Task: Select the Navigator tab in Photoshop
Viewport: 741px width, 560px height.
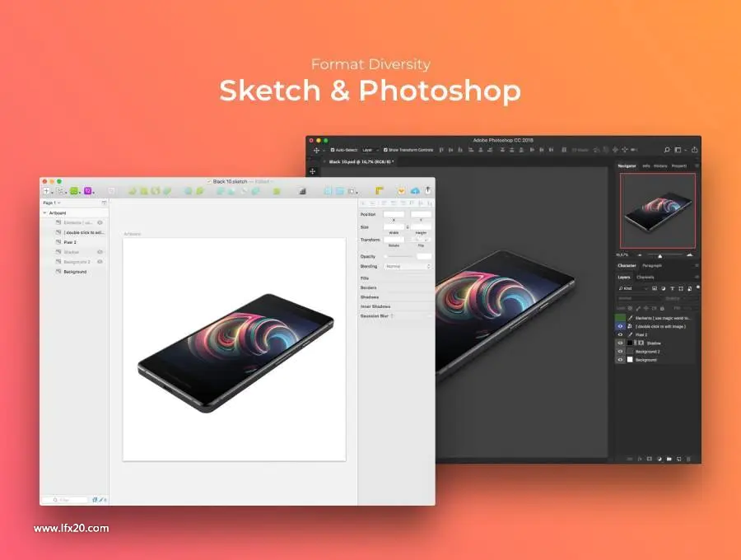Action: click(x=627, y=166)
